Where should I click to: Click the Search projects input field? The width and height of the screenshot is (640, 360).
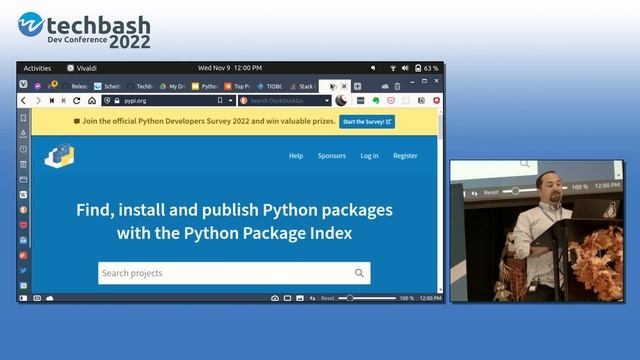point(234,273)
